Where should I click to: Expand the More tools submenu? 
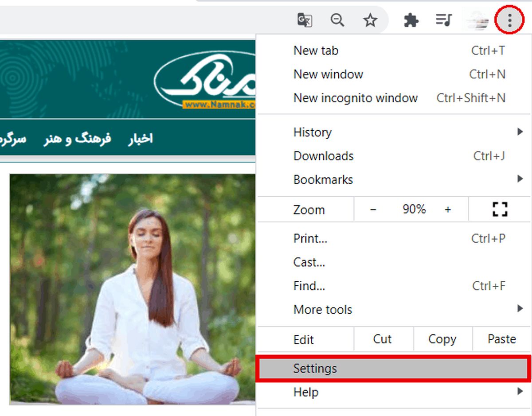[x=395, y=309]
